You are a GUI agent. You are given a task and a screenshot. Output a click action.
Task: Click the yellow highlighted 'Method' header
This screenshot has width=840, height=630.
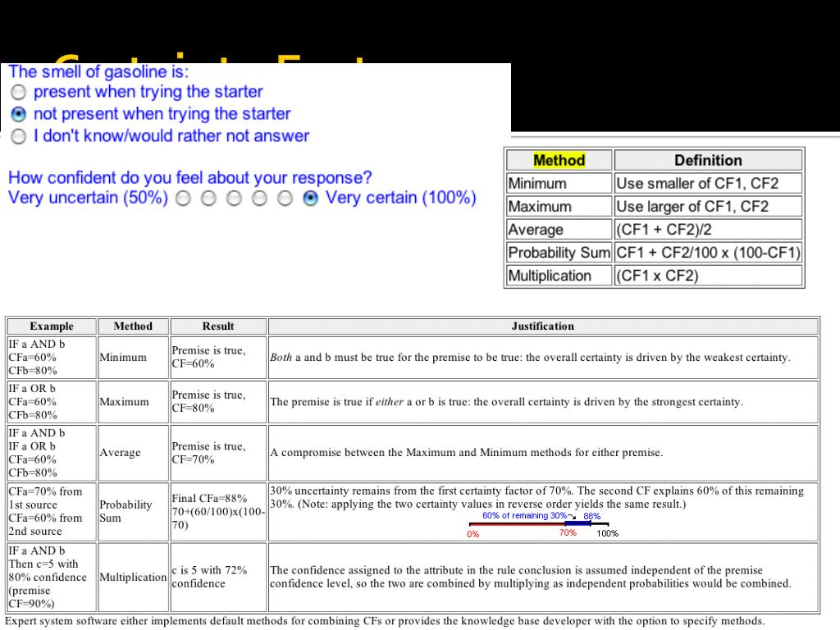559,160
